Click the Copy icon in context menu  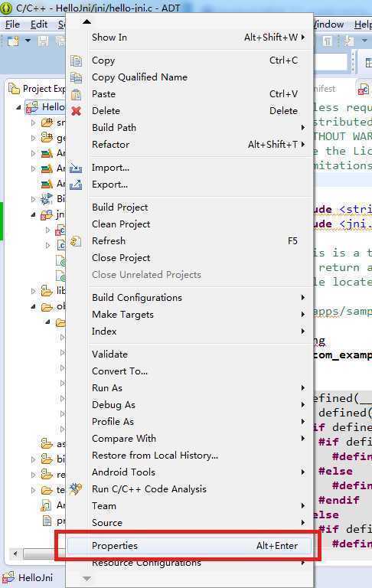click(x=76, y=60)
